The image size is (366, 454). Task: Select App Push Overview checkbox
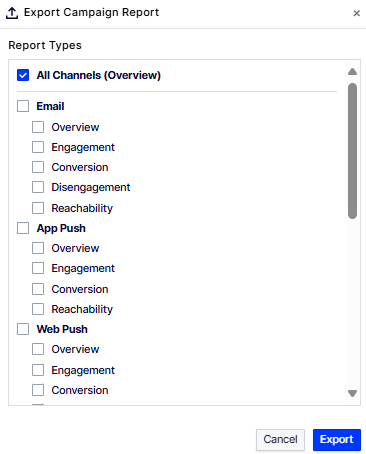(38, 248)
